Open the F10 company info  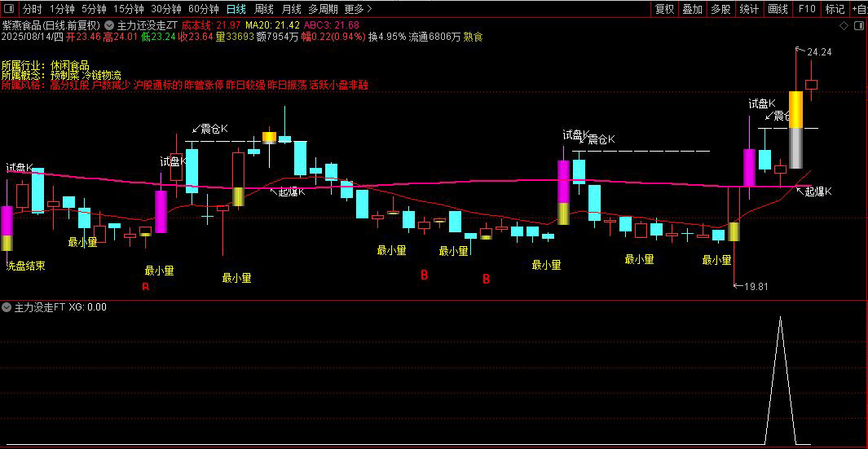coord(807,9)
